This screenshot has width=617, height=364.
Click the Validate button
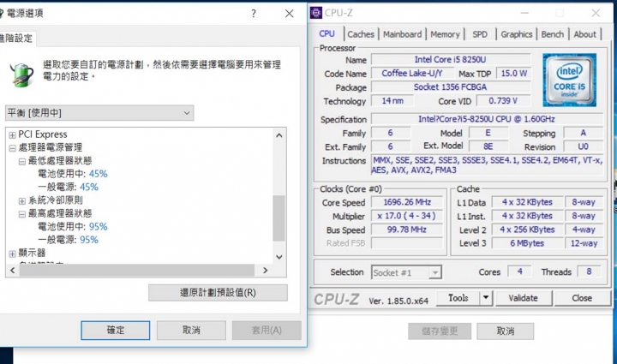(x=524, y=298)
